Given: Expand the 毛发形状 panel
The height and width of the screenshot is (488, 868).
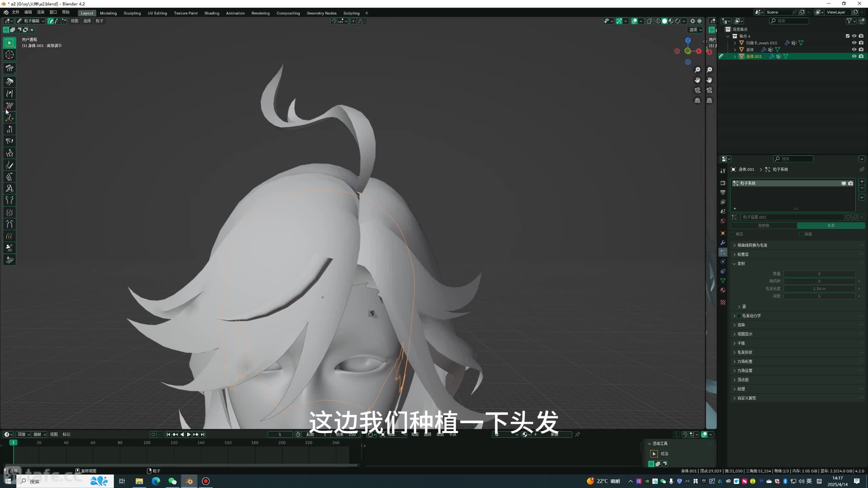Looking at the screenshot, I should 745,352.
